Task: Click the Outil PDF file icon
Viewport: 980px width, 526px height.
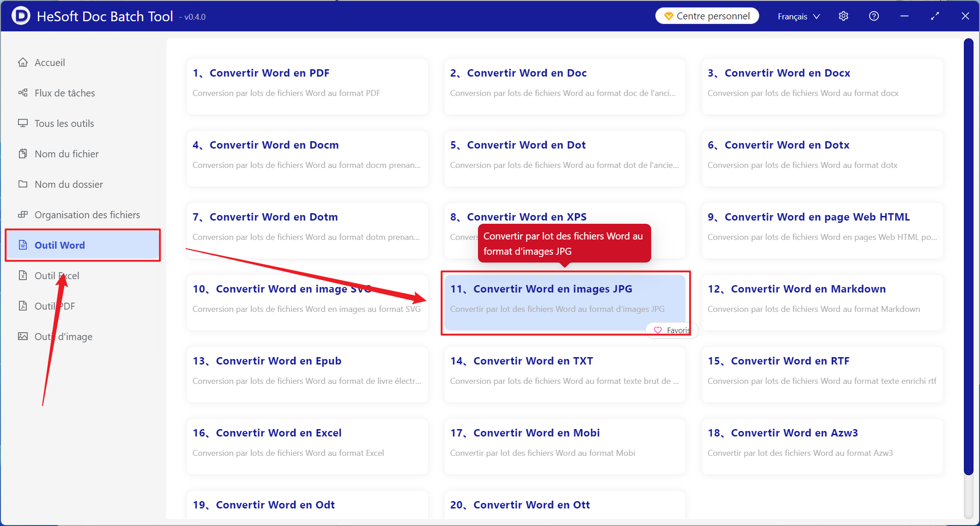Action: [23, 306]
